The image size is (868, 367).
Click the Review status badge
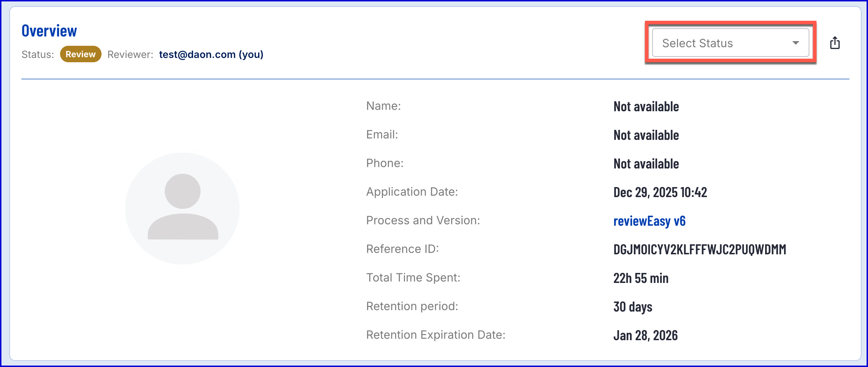coord(80,54)
